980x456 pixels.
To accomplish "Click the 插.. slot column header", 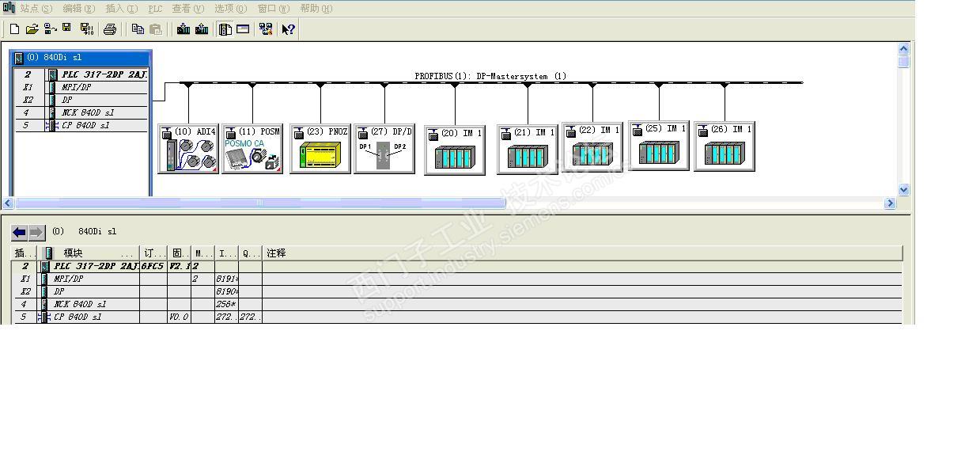I will [x=25, y=253].
